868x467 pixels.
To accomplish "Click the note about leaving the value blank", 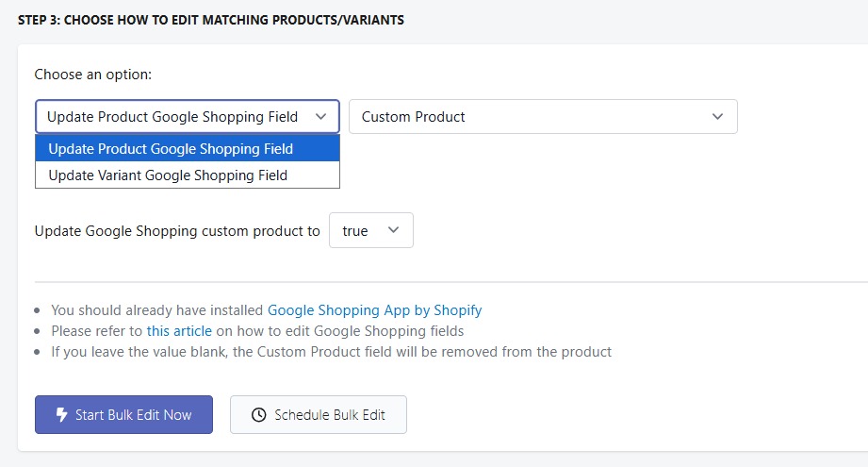I will click(x=331, y=352).
